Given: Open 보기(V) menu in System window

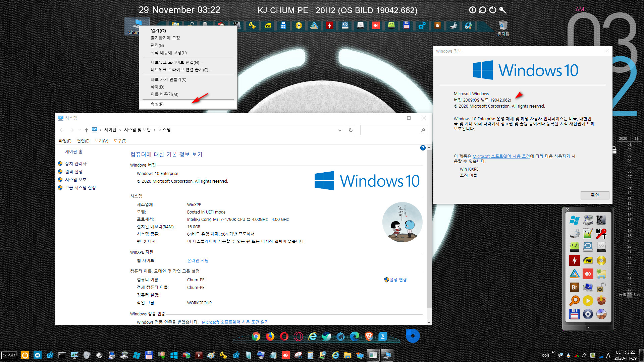Looking at the screenshot, I should tap(101, 141).
